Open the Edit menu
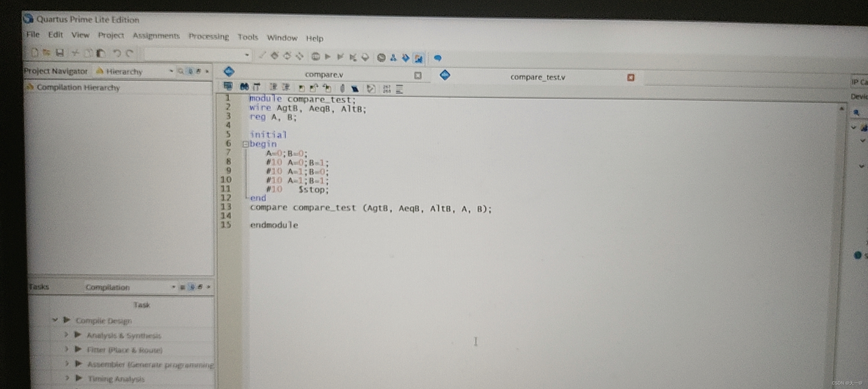The width and height of the screenshot is (868, 389). coord(56,35)
